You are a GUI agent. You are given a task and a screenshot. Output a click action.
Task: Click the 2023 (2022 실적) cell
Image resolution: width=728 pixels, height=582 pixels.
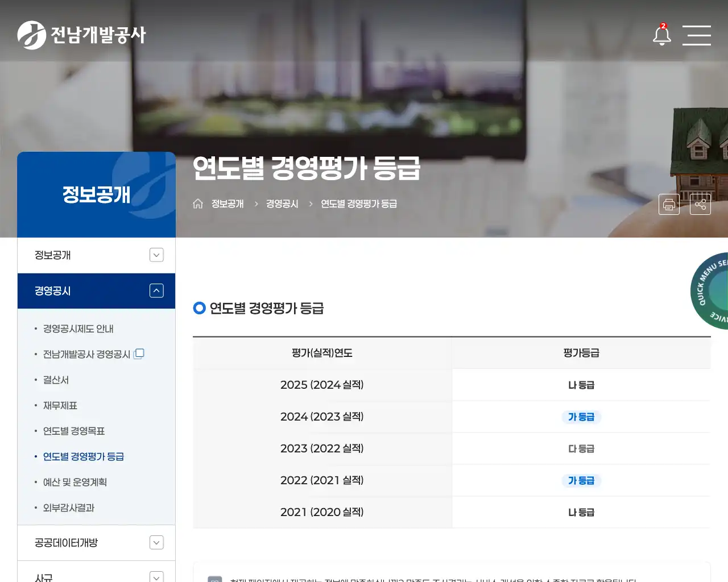[x=322, y=448]
